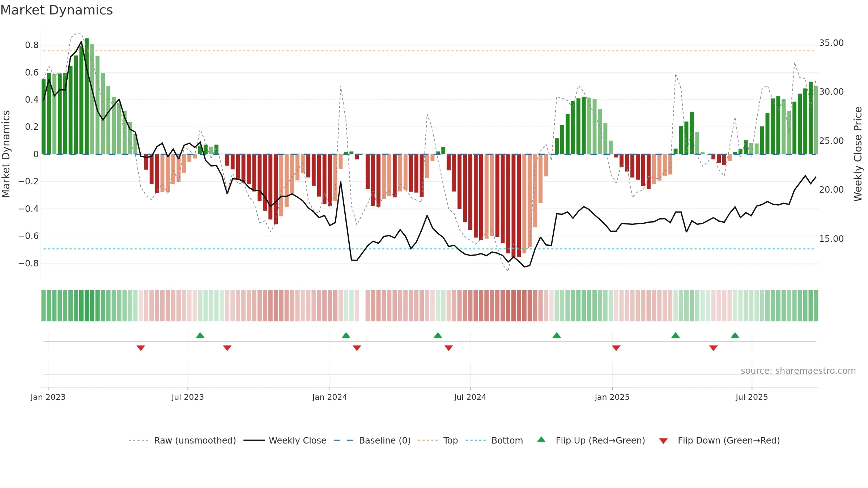Select the flip-up marker in late 2024
This screenshot has width=868, height=488.
click(557, 335)
